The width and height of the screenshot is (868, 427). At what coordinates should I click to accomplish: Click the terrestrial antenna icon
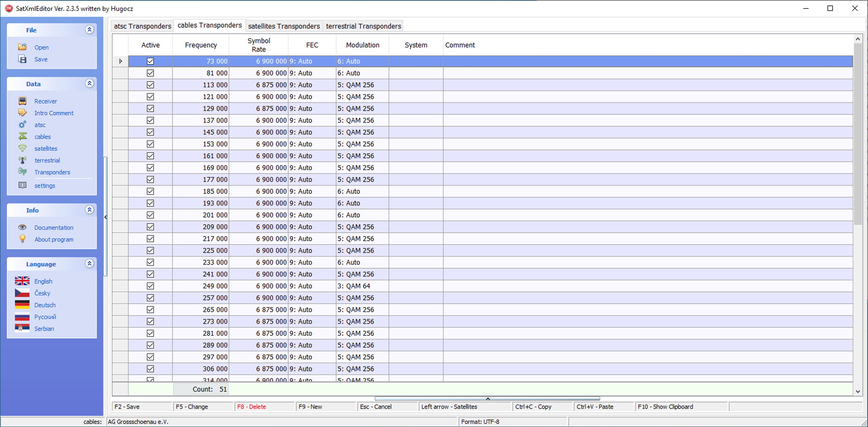click(22, 160)
